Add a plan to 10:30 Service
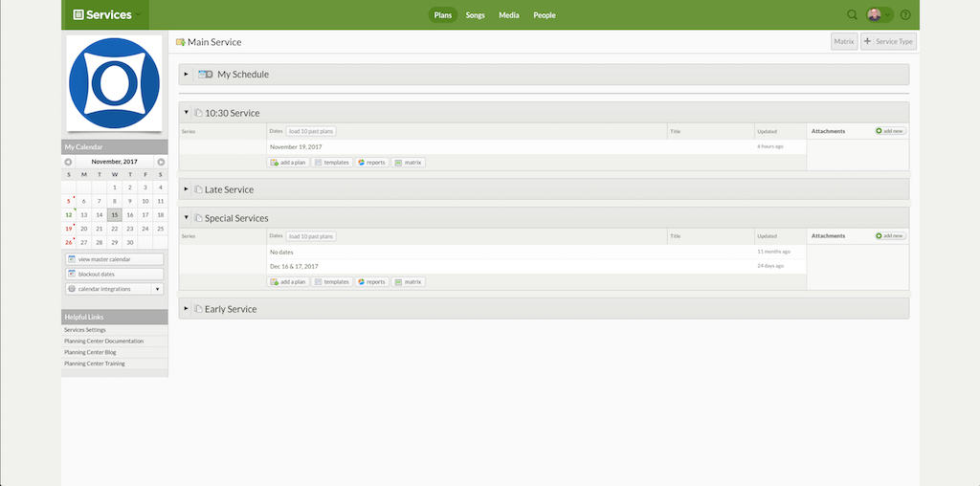The image size is (980, 486). tap(288, 163)
